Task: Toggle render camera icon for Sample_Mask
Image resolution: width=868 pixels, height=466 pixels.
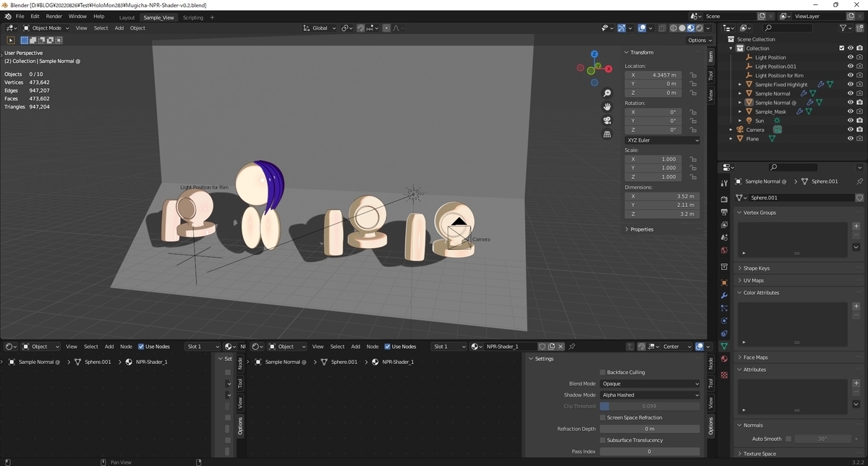Action: 859,111
